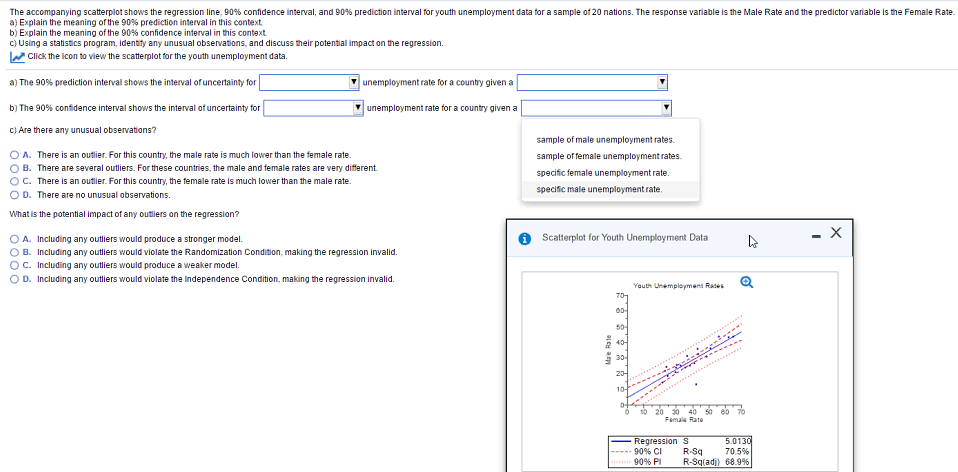Select D: violate the Independence Condition
The image size is (958, 472).
click(x=15, y=279)
